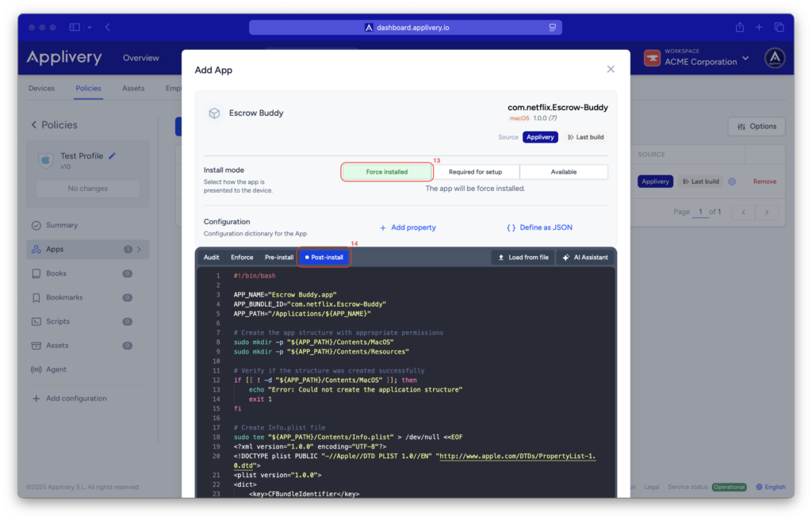812x520 pixels.
Task: Show browser tab overview icon
Action: click(779, 28)
